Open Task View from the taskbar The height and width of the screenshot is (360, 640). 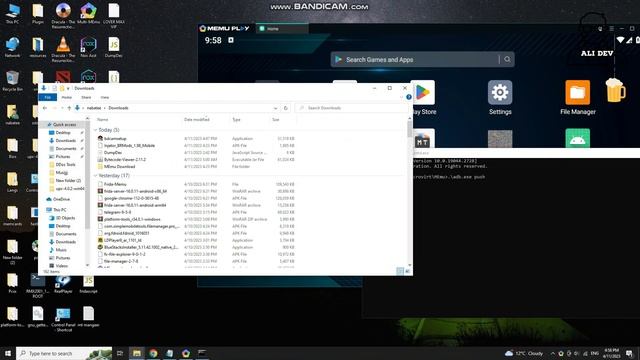120,353
